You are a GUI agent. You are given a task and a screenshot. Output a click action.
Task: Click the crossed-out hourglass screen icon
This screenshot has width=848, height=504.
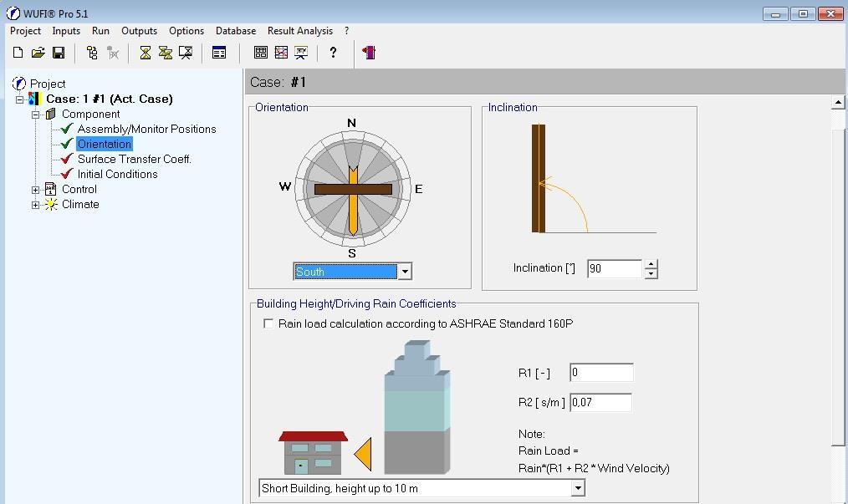click(186, 53)
